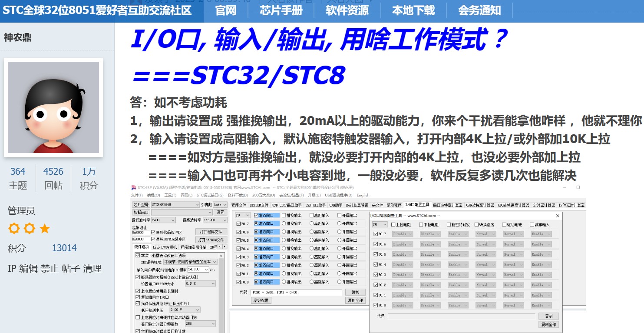Open the 工具(T) menu in STC-ISP
The image size is (644, 333).
[170, 195]
